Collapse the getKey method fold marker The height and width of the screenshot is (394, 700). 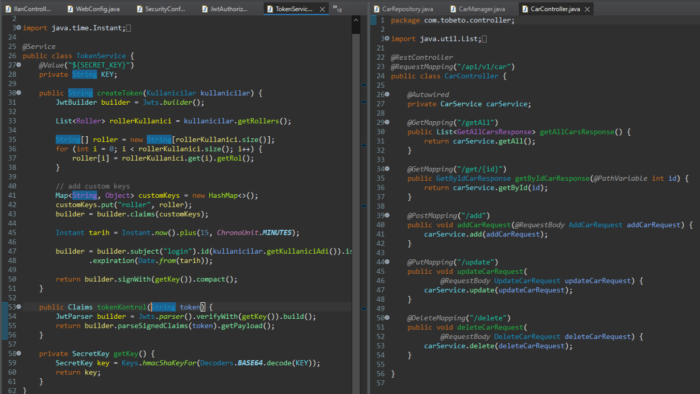click(19, 353)
